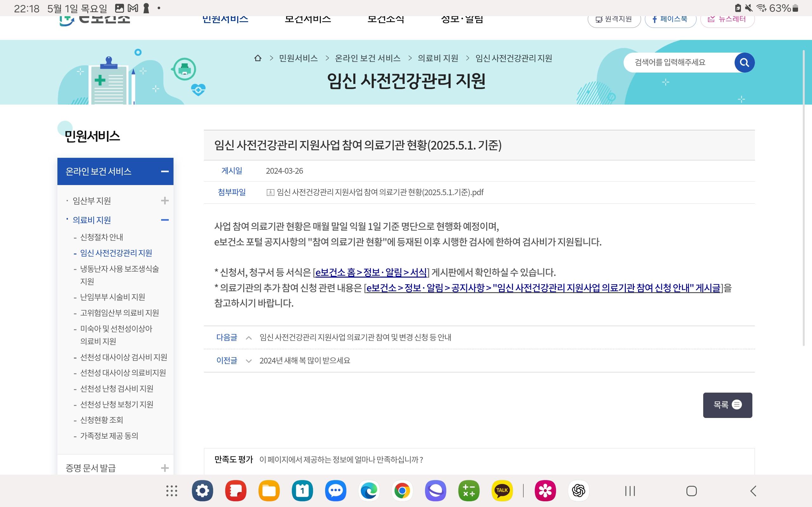Select 난임부부 시술비 지원 in sidebar

click(112, 297)
